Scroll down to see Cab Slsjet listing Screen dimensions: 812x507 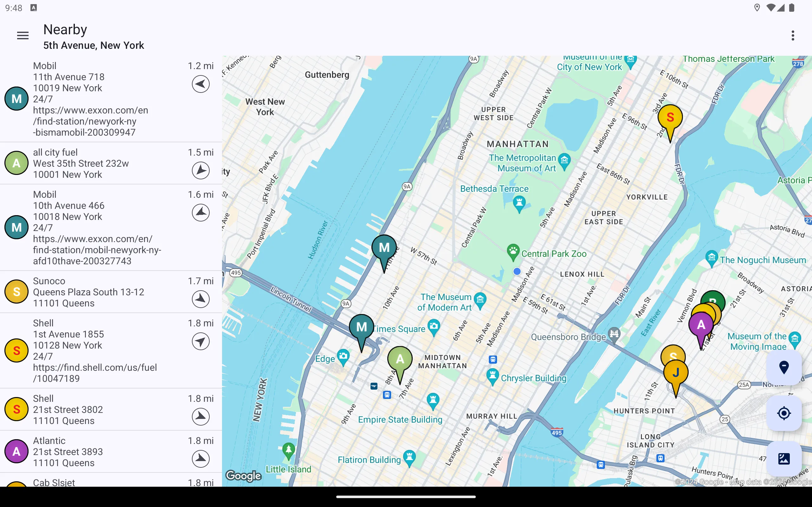pos(110,481)
